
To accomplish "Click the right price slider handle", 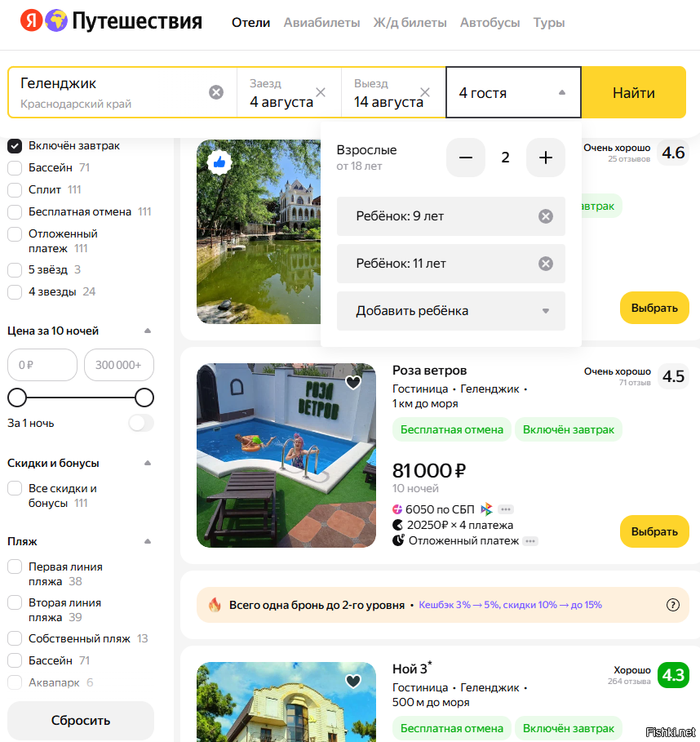I will pyautogui.click(x=144, y=398).
